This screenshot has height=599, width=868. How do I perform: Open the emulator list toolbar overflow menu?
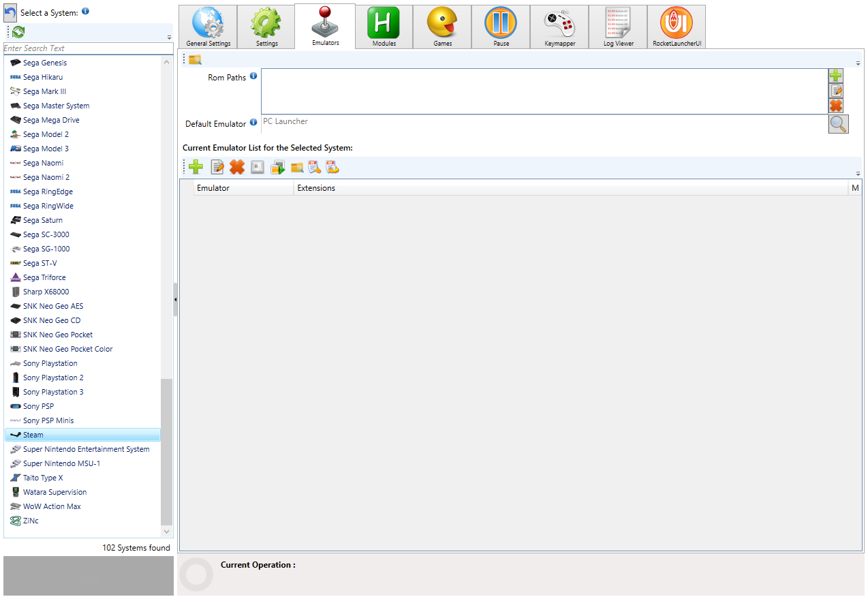(x=858, y=173)
